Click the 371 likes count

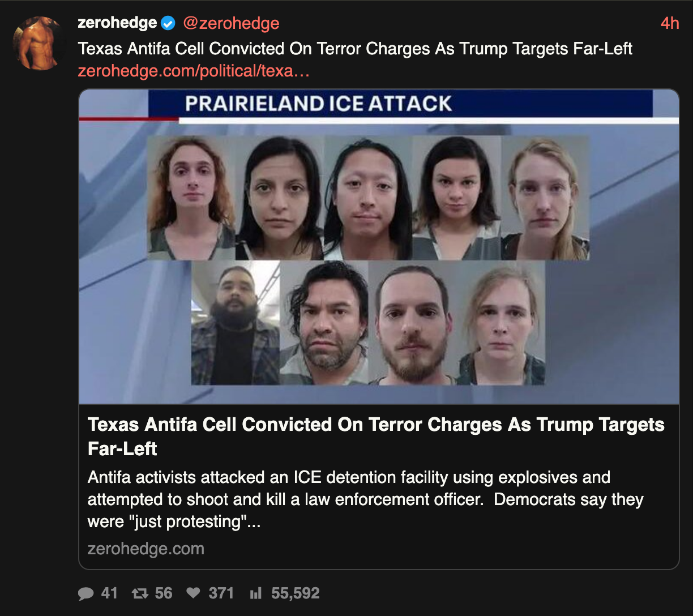[221, 593]
